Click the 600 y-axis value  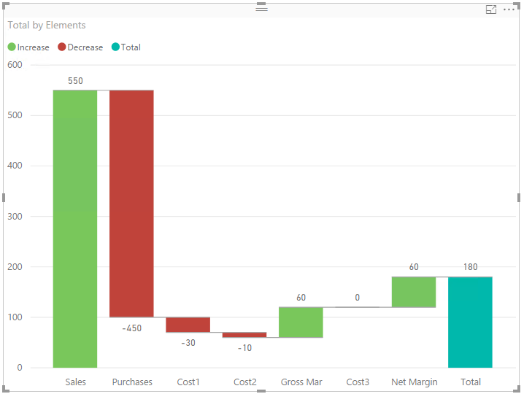15,65
